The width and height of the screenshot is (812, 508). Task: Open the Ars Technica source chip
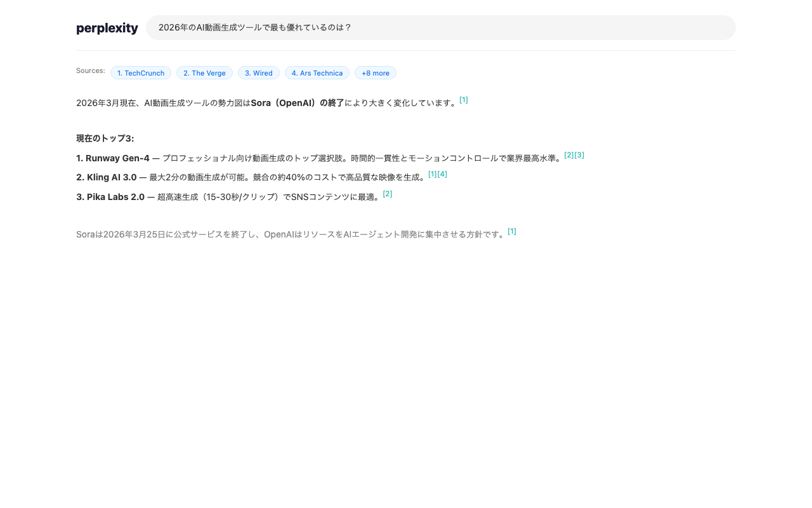317,73
